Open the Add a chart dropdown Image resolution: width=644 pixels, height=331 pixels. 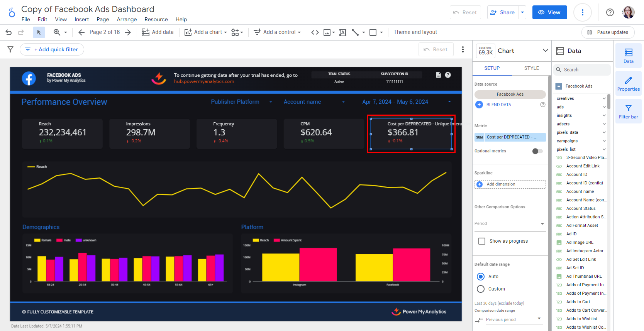coord(206,32)
